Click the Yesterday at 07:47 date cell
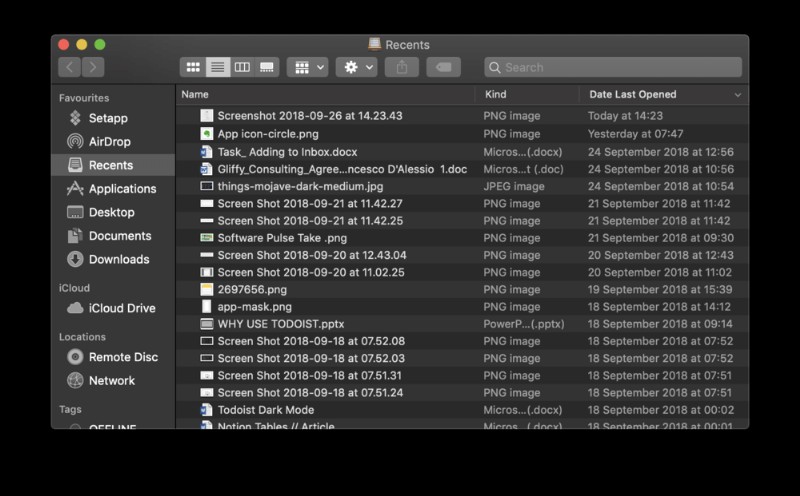The width and height of the screenshot is (800, 496). coord(635,134)
